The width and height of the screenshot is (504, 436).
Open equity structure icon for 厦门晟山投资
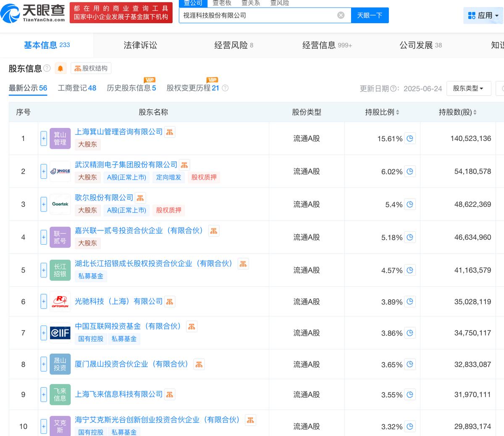tap(199, 364)
